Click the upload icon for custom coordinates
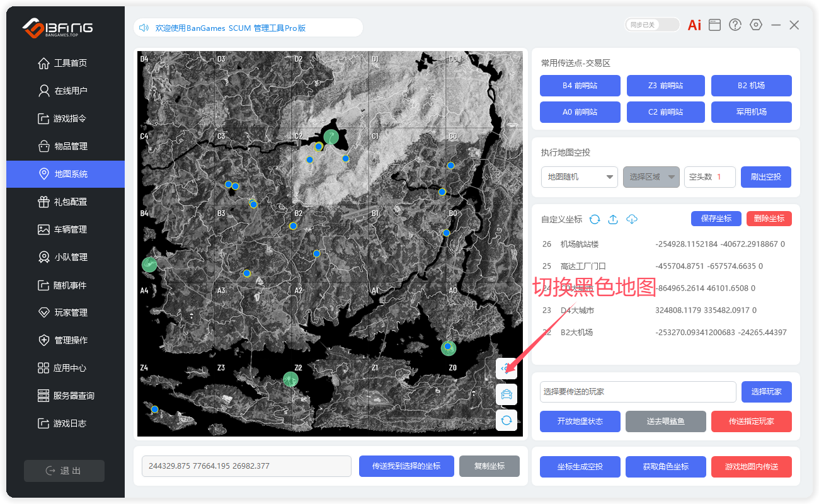Image resolution: width=819 pixels, height=504 pixels. tap(613, 219)
